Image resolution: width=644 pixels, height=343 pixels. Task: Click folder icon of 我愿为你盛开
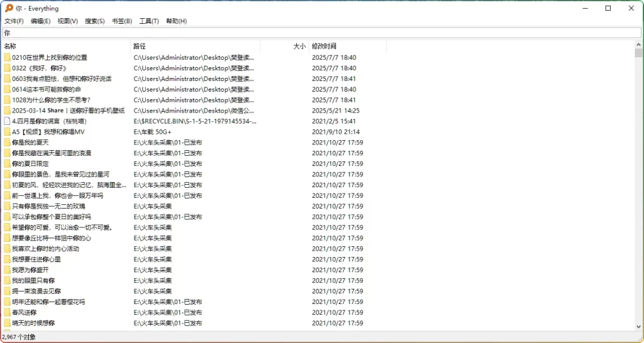(x=7, y=270)
